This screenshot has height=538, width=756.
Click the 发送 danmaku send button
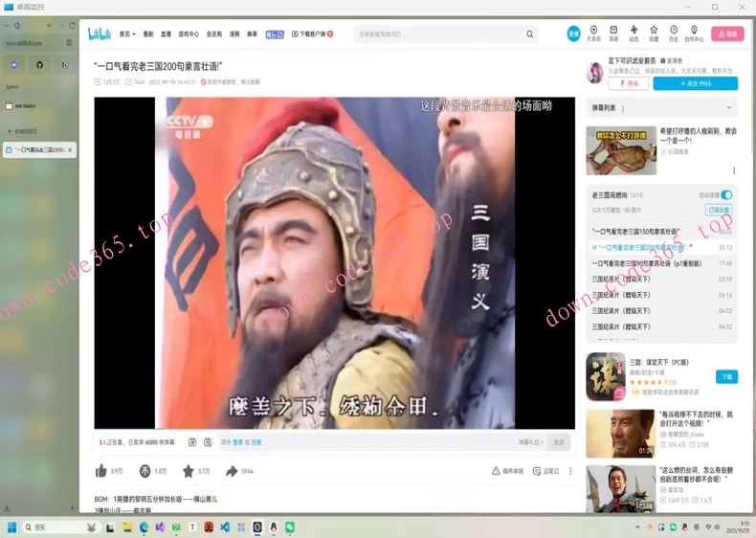coord(558,442)
